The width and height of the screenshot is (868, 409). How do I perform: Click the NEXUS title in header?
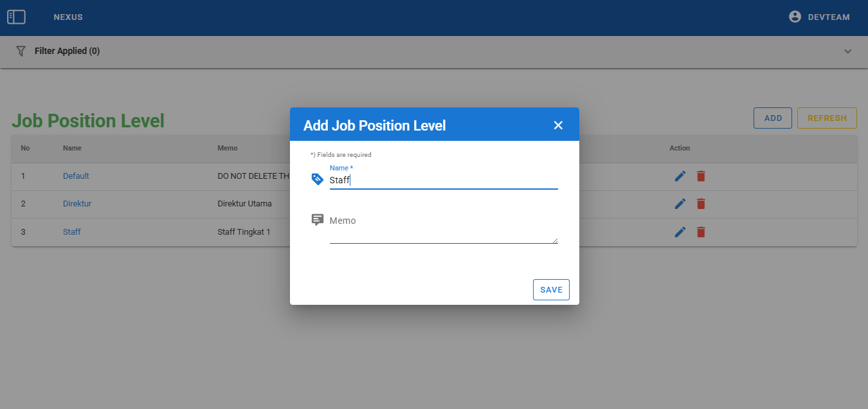click(x=68, y=17)
